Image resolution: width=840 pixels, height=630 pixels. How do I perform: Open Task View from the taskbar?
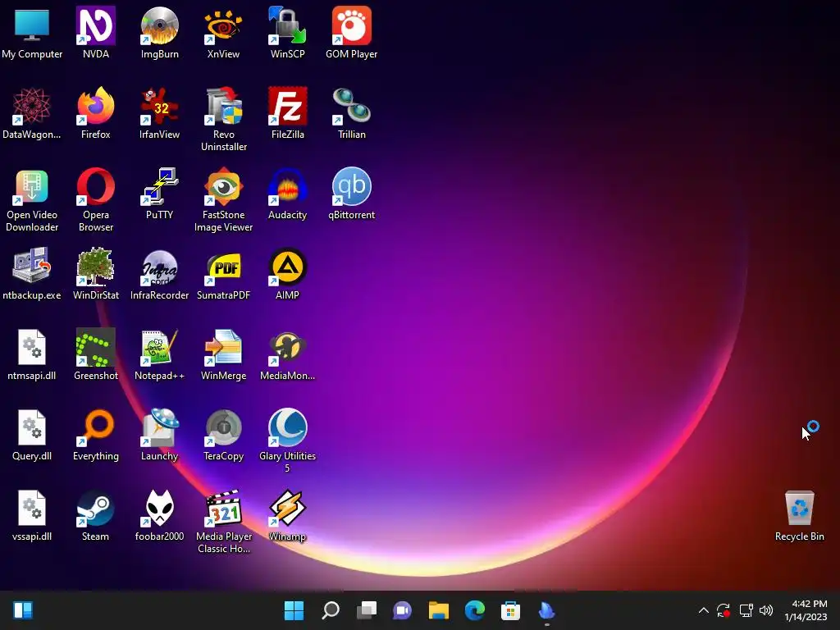coord(367,610)
